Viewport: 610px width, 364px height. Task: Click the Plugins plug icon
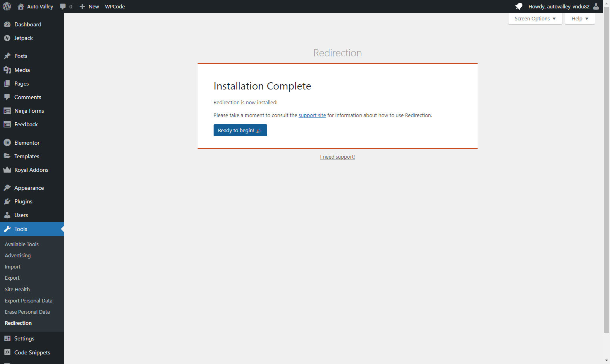pos(7,201)
